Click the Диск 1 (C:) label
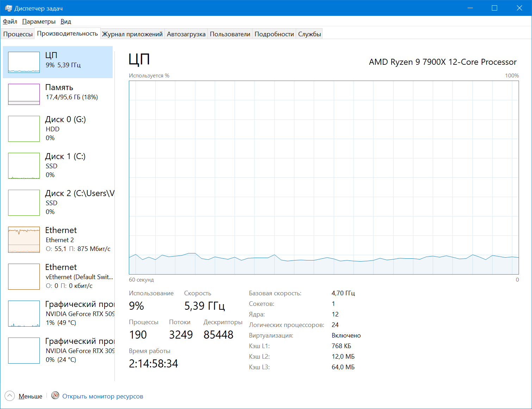The image size is (532, 409). (65, 156)
